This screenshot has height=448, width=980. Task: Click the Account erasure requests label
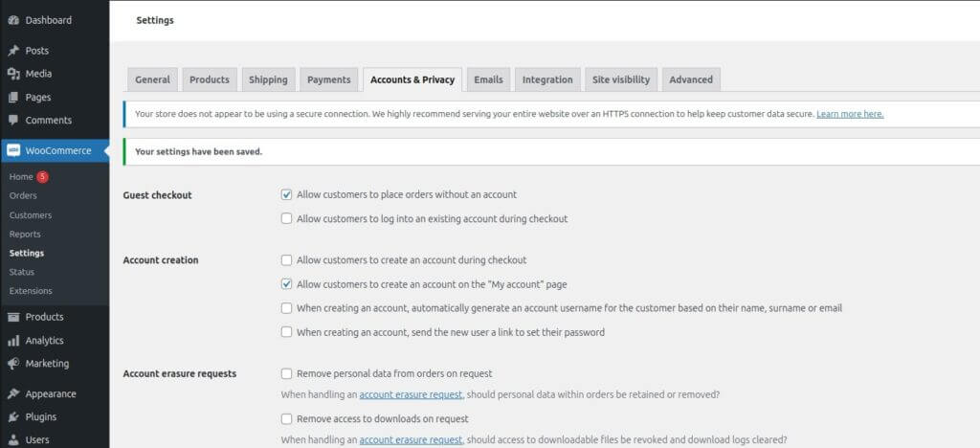[x=180, y=373]
